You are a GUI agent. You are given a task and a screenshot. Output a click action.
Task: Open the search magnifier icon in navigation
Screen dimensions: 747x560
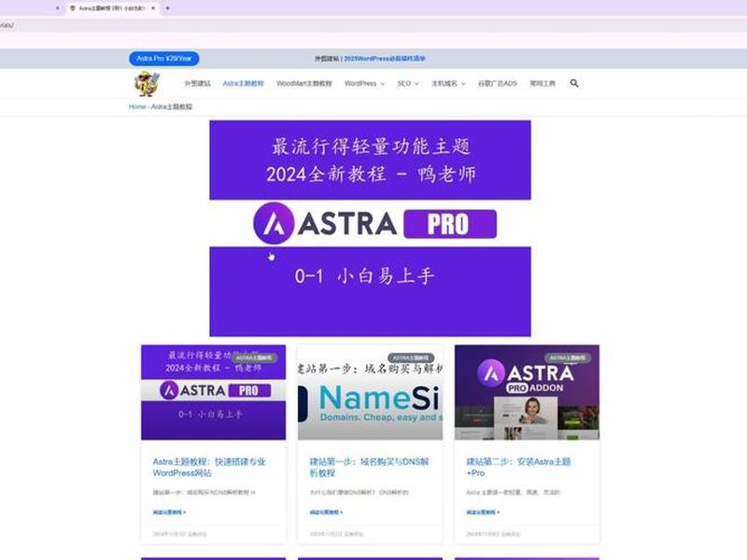coord(574,83)
